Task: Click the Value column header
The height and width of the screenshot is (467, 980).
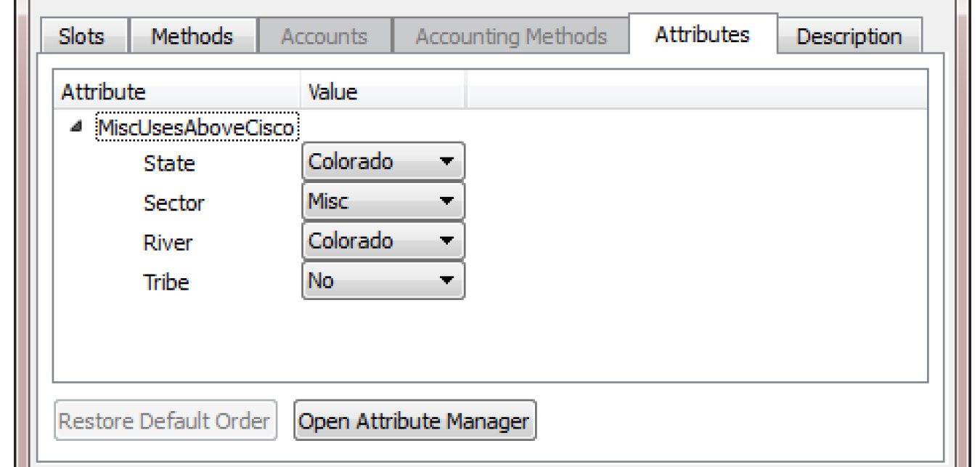Action: 333,92
